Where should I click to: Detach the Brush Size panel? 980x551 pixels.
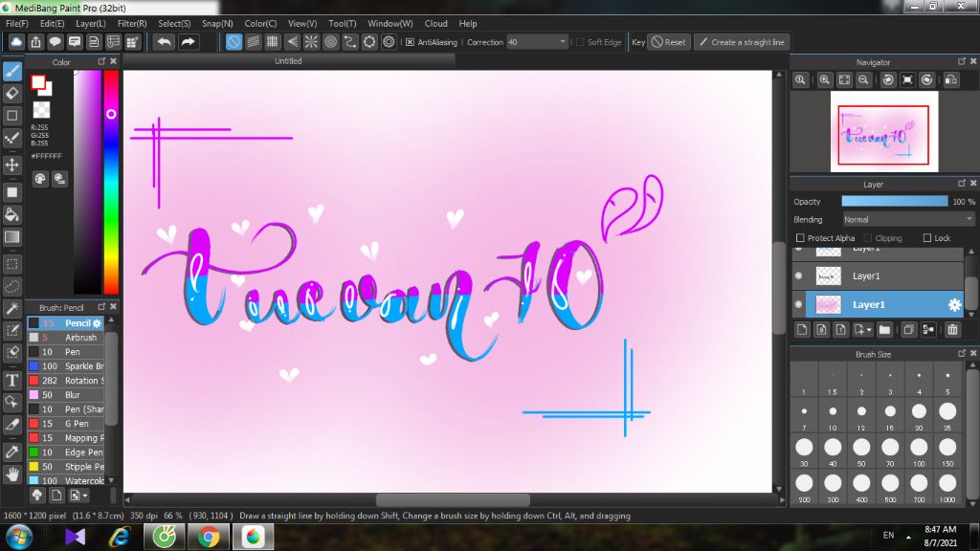coord(961,353)
